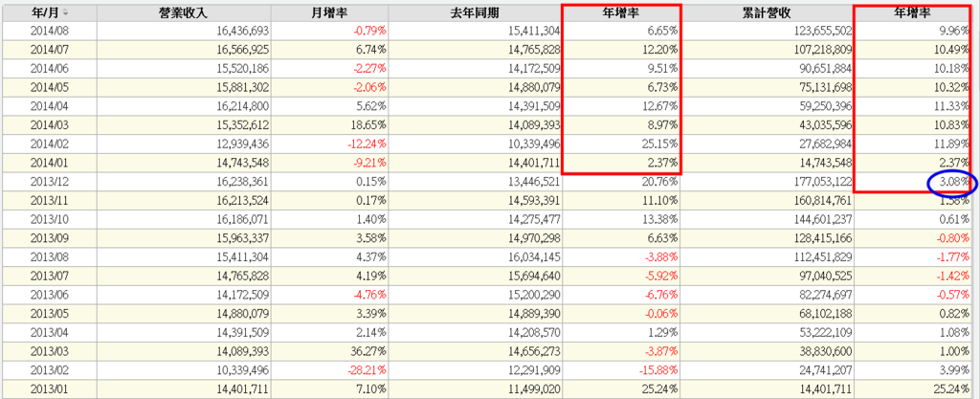This screenshot has width=980, height=399.
Task: Click the 2014/05 row date
Action: point(49,87)
